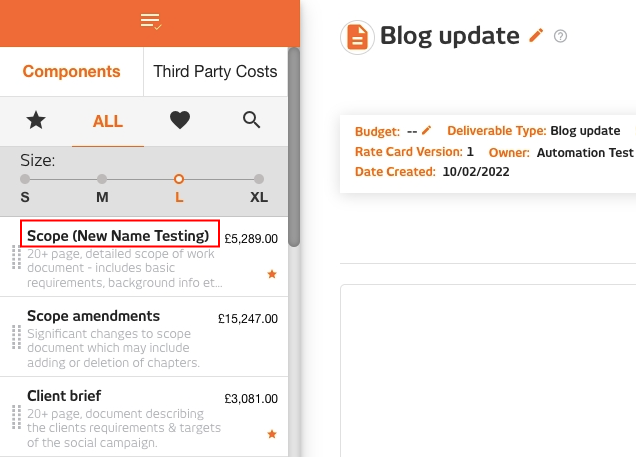Viewport: 636px width, 457px height.
Task: Click size L slider handle
Action: [x=179, y=179]
